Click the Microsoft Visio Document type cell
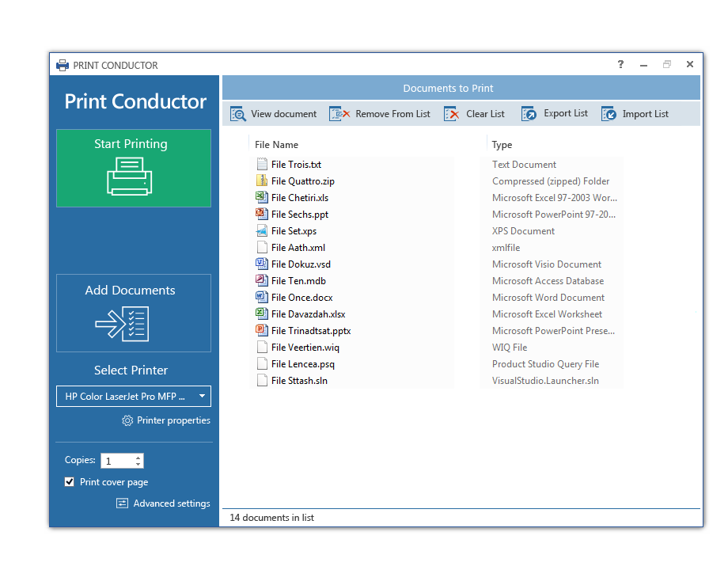 click(x=547, y=264)
